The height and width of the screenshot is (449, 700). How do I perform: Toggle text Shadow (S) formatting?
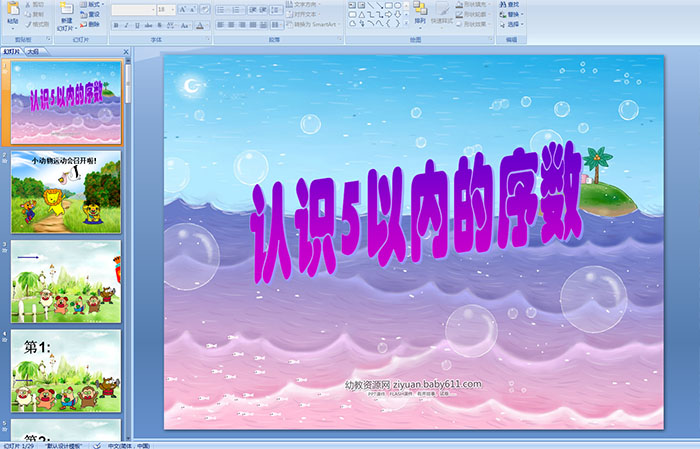(x=159, y=26)
